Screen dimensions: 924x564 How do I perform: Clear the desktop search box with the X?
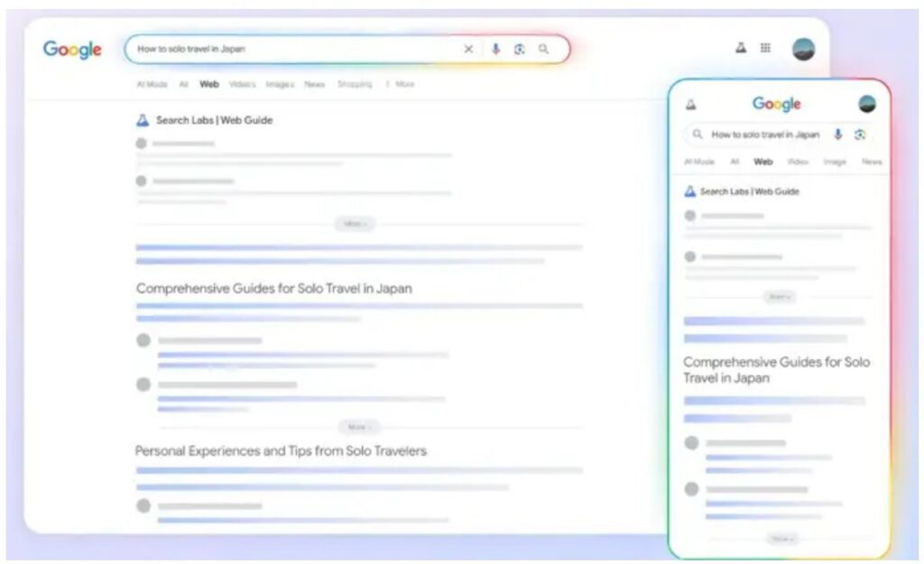click(x=468, y=50)
